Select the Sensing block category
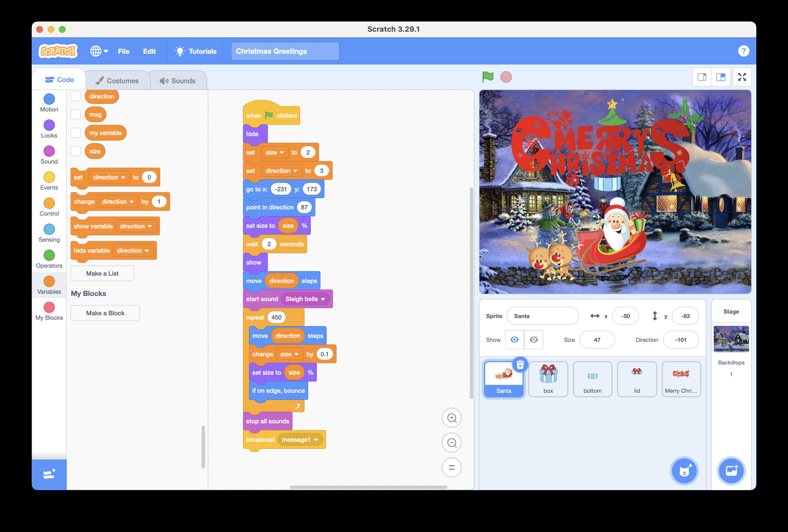 (x=49, y=234)
